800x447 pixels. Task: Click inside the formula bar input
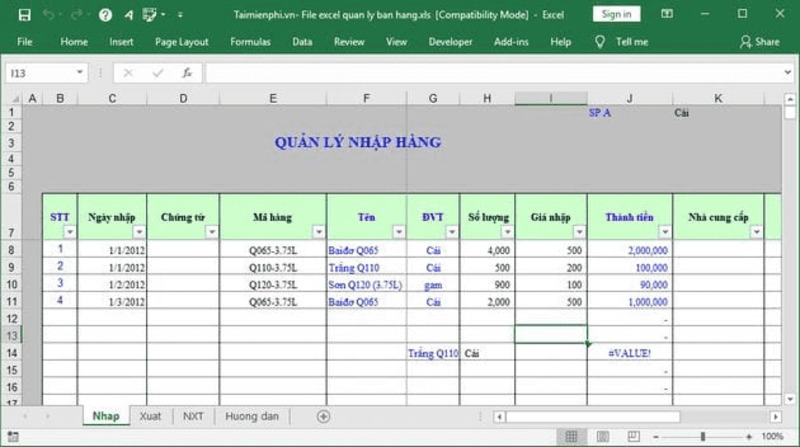(x=494, y=73)
